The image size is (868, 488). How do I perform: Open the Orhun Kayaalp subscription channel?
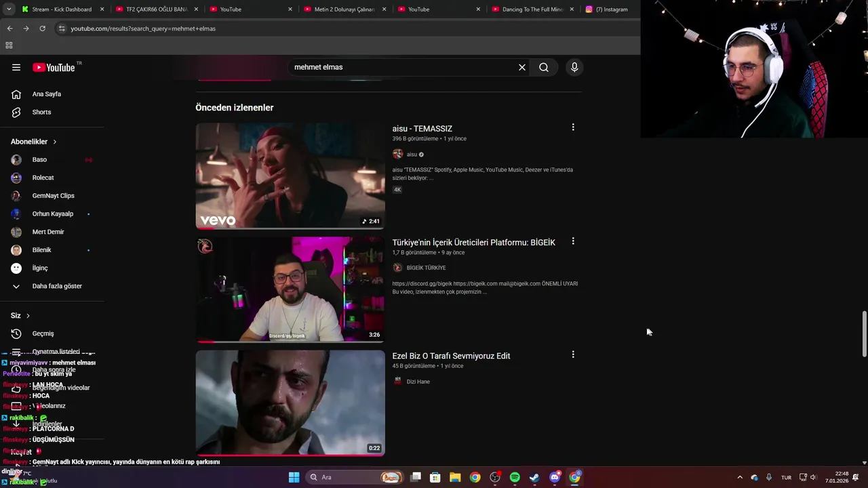coord(52,214)
